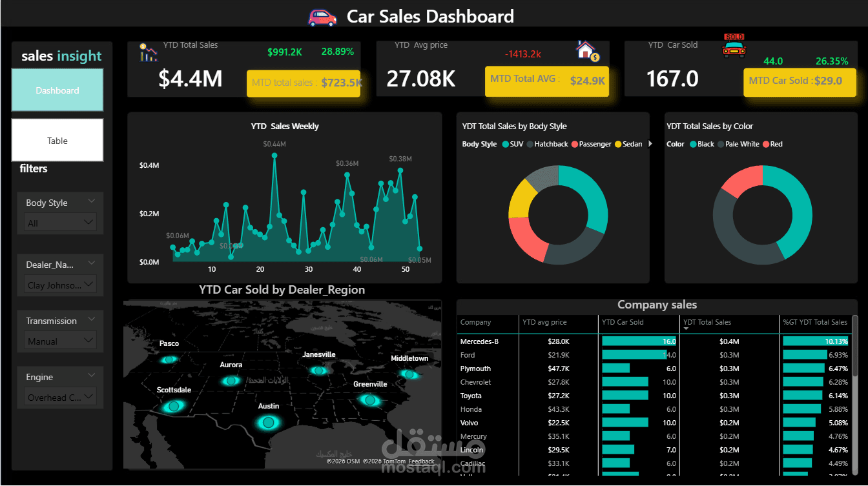
Task: Open the Dealer_Name dropdown showing Clay Johnson
Action: click(x=61, y=285)
